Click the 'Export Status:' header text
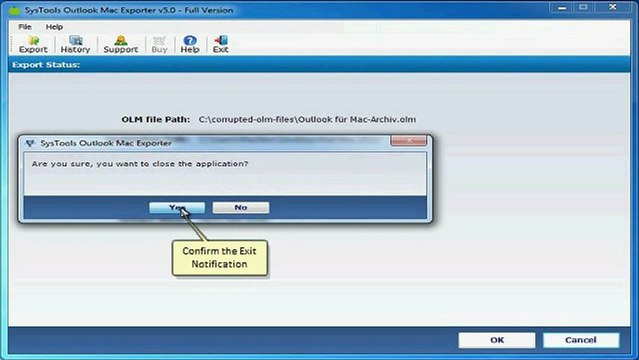 click(x=46, y=65)
